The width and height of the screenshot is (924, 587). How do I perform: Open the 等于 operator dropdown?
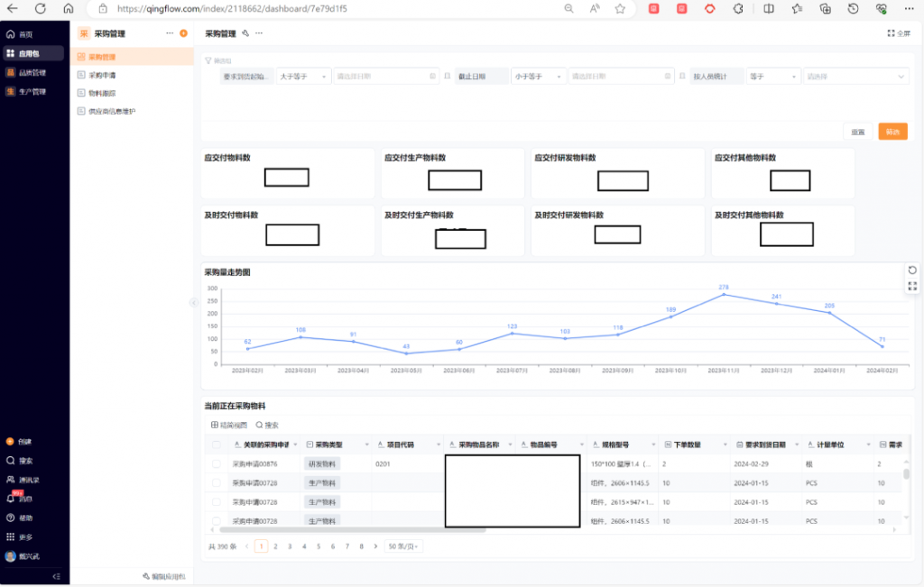coord(773,77)
